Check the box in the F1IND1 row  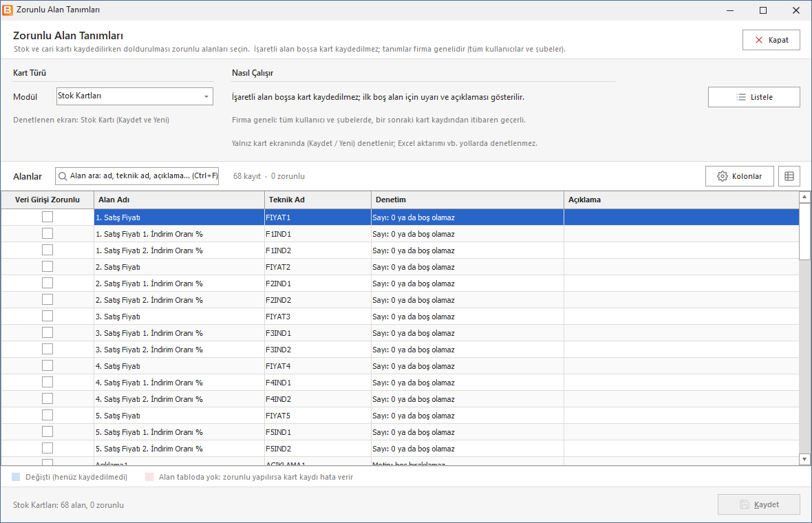(x=47, y=233)
